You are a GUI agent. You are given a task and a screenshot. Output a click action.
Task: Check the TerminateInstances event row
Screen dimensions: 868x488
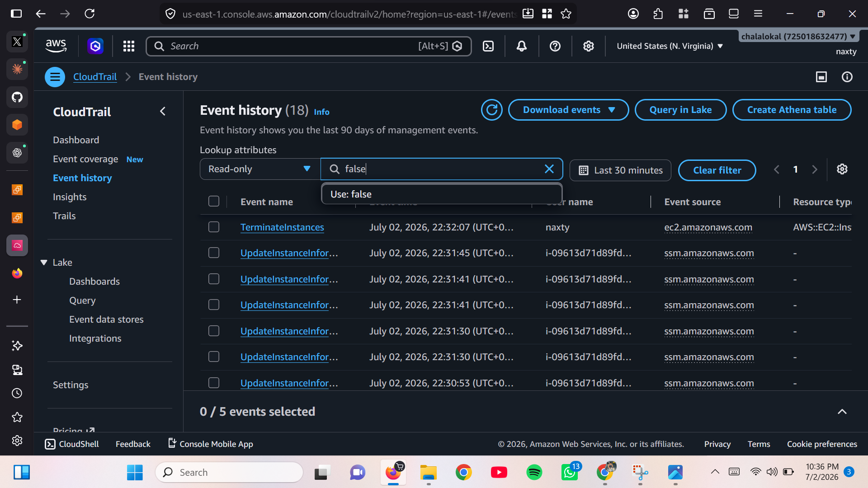click(x=214, y=227)
